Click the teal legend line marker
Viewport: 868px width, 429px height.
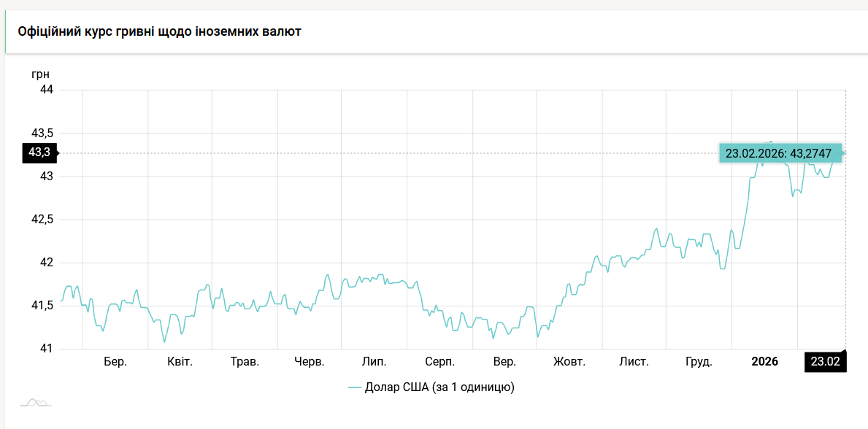click(355, 387)
